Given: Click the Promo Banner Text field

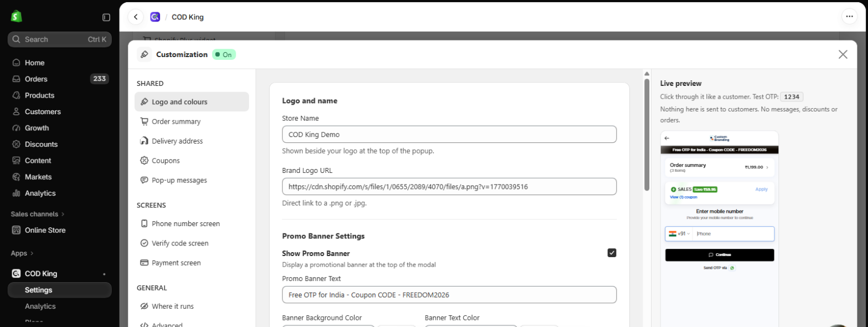Looking at the screenshot, I should pos(449,294).
